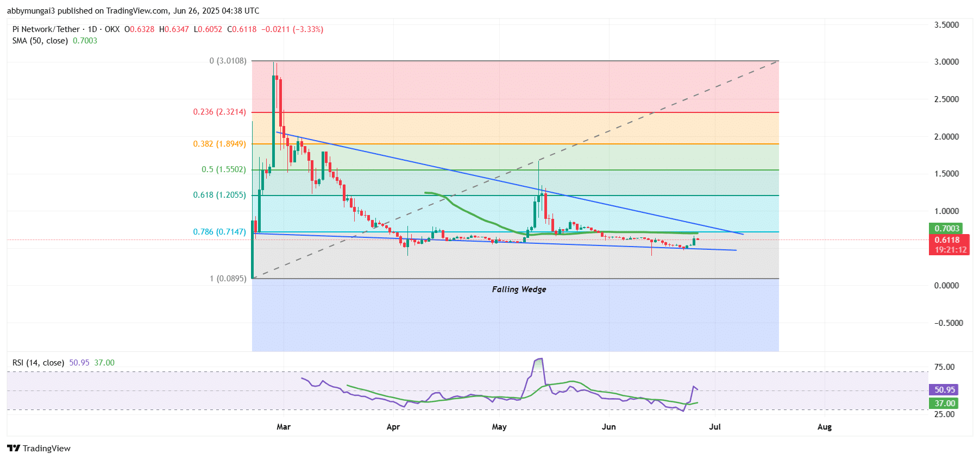Click the SMA value 0.7003 in legend
This screenshot has height=460, width=980.
click(85, 41)
